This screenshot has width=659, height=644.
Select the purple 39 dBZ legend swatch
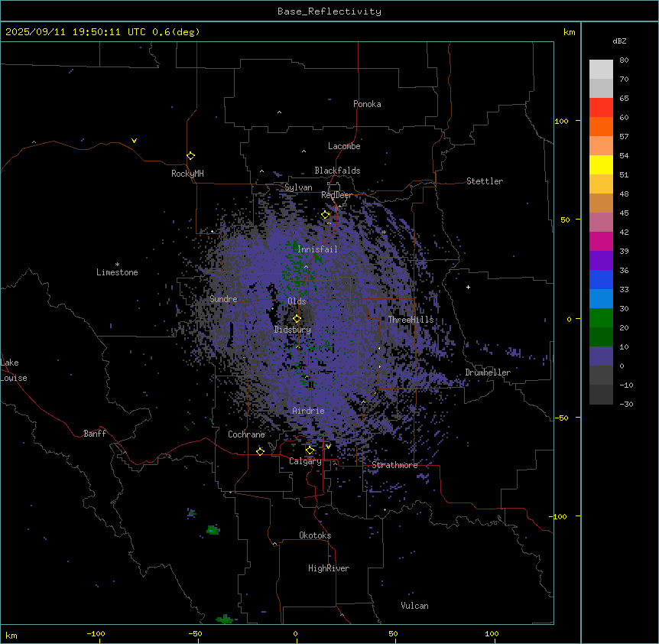pos(601,261)
